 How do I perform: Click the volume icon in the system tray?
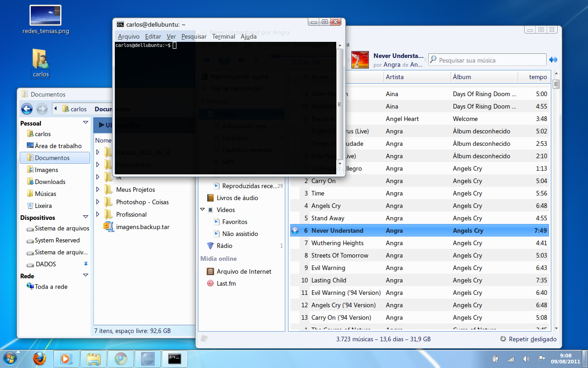(x=526, y=359)
